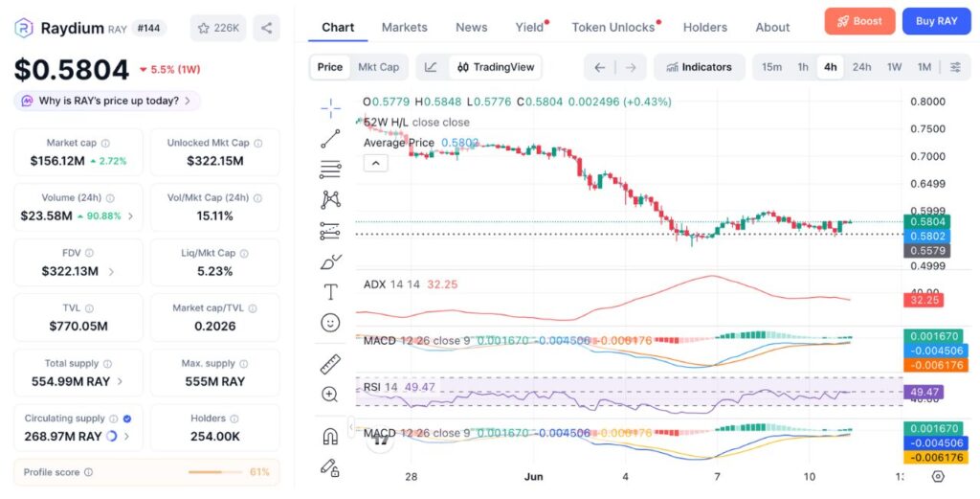Image resolution: width=980 pixels, height=499 pixels.
Task: Click the Boost button
Action: pyautogui.click(x=859, y=21)
